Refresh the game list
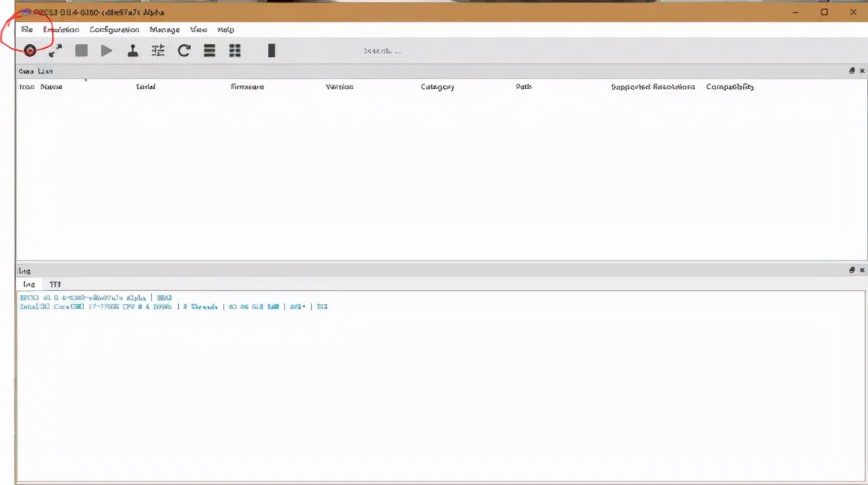This screenshot has height=485, width=868. [x=184, y=51]
